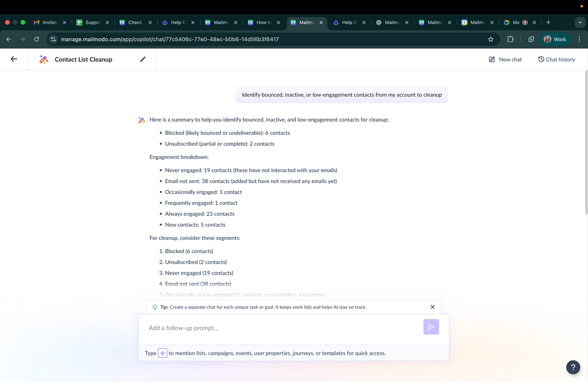Screen dimensions: 588x382
Task: Click the follow-up prompt input field
Action: pos(280,328)
